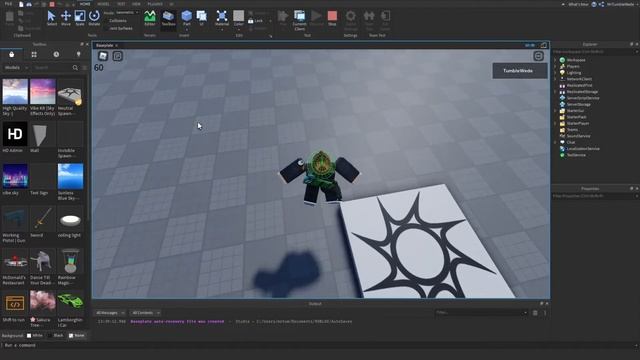Open Toolbox Marketplace tab
Viewport: 640px width, 360px height.
[x=11, y=54]
